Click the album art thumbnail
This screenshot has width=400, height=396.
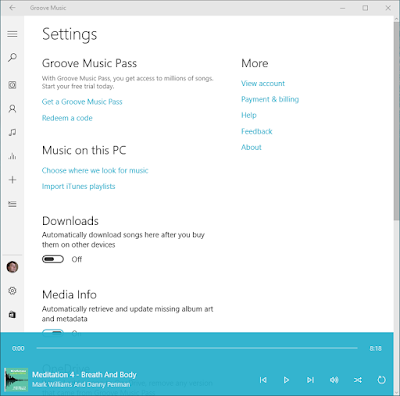[16, 380]
